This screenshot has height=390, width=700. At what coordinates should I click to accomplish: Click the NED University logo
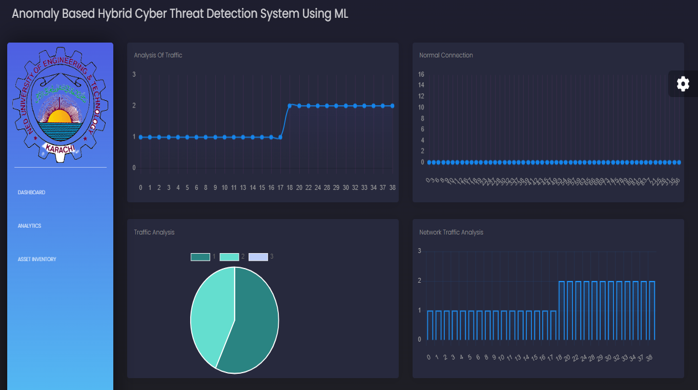(60, 104)
